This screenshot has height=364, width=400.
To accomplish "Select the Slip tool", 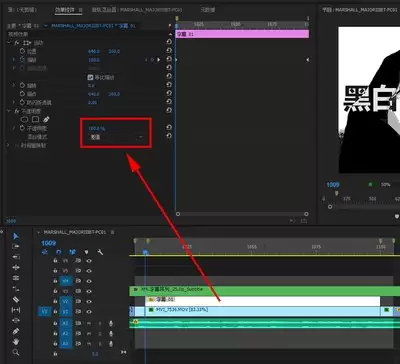I will (x=16, y=310).
